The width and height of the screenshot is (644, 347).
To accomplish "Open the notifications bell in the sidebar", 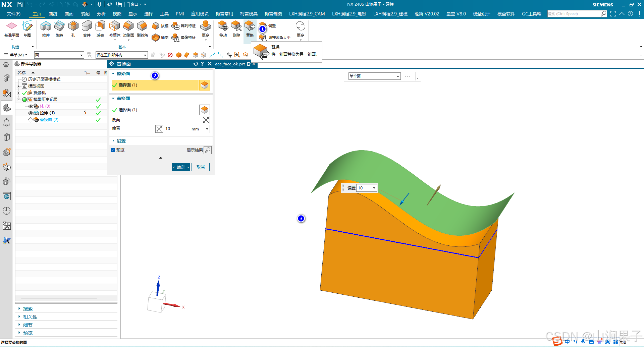I will tap(6, 123).
